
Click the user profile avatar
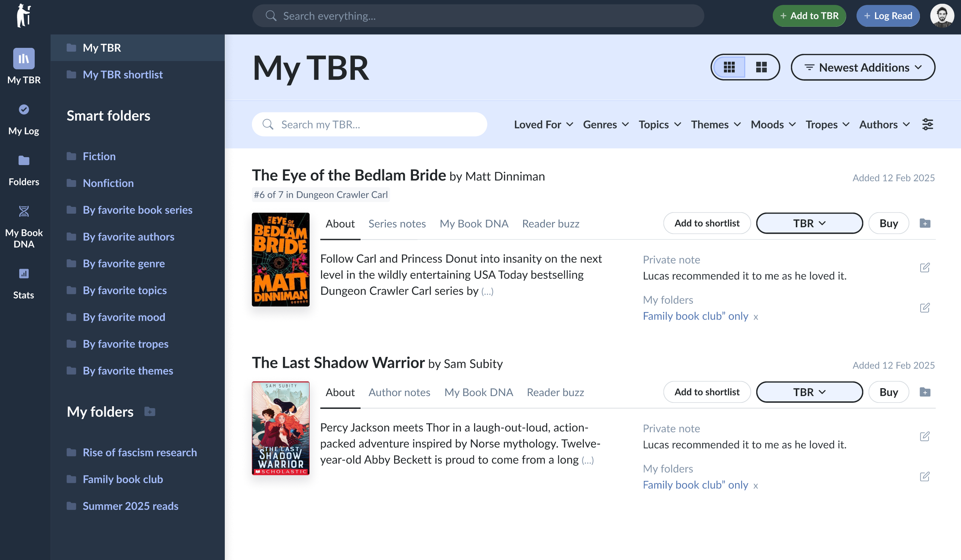(x=941, y=15)
